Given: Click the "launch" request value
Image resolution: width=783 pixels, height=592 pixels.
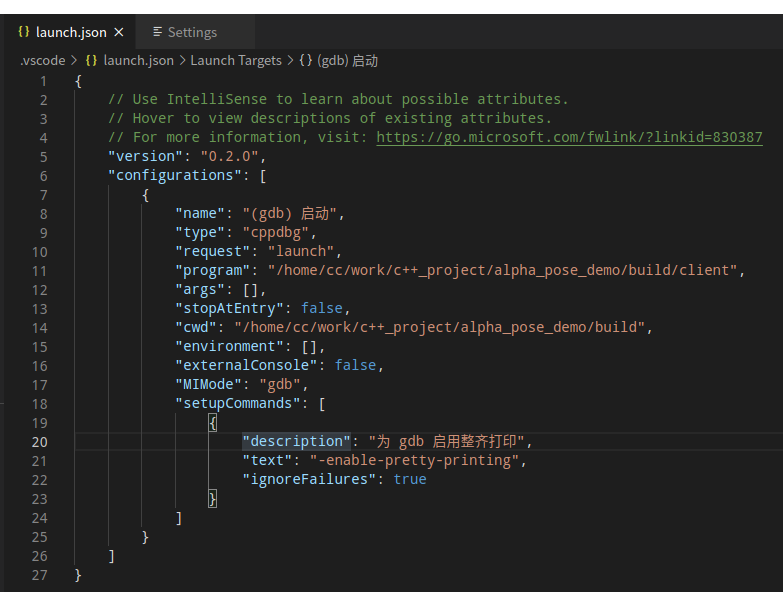Looking at the screenshot, I should [301, 251].
